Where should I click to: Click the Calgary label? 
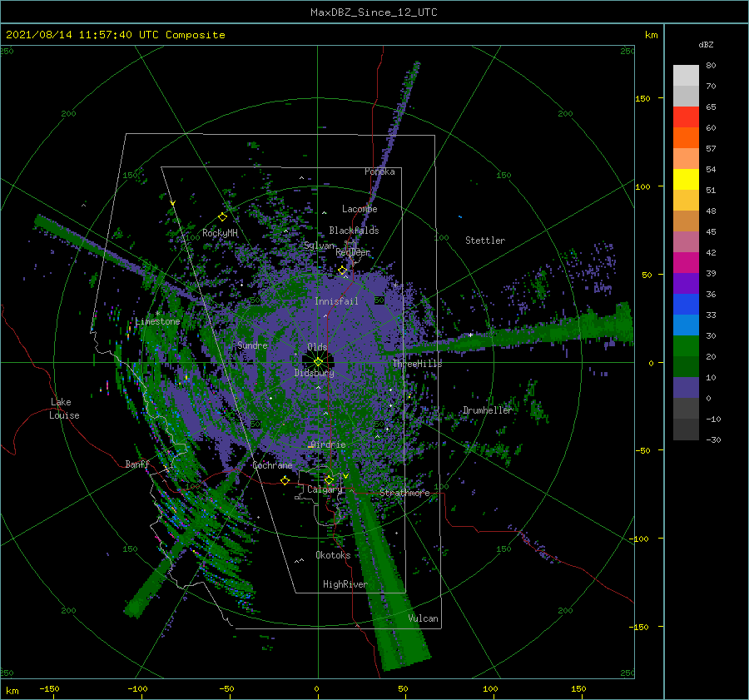[x=325, y=489]
